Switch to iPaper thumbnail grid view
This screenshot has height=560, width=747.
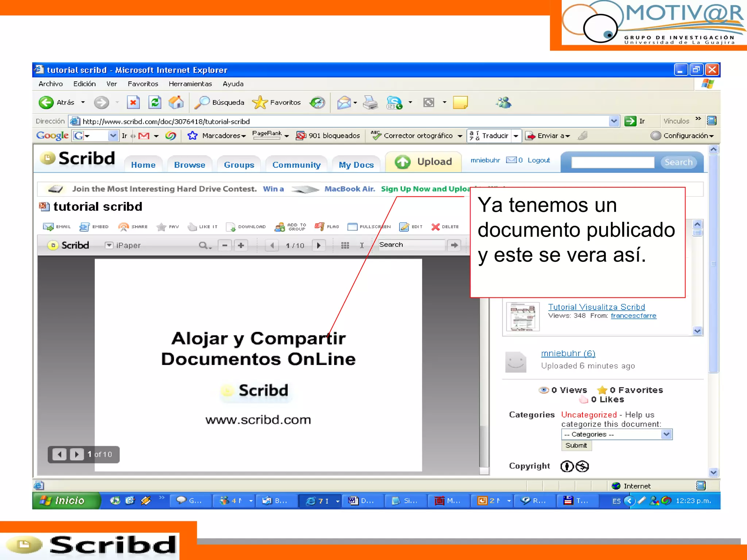point(345,245)
